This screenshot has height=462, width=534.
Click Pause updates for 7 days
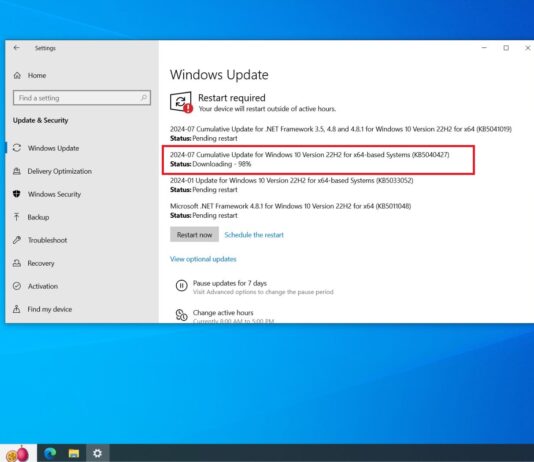point(230,283)
